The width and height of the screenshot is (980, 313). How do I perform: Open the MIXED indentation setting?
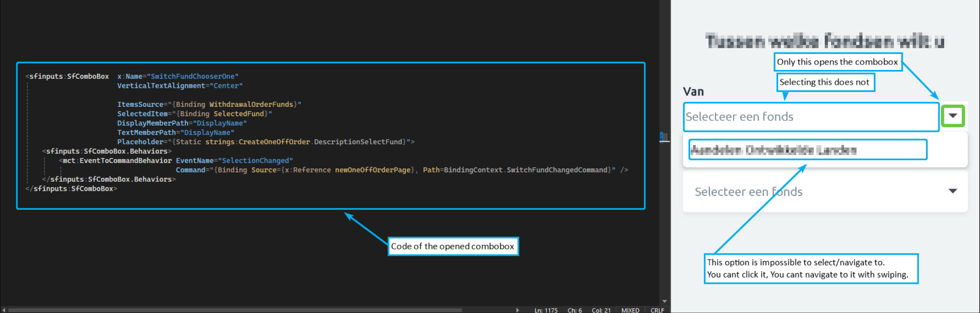click(630, 310)
